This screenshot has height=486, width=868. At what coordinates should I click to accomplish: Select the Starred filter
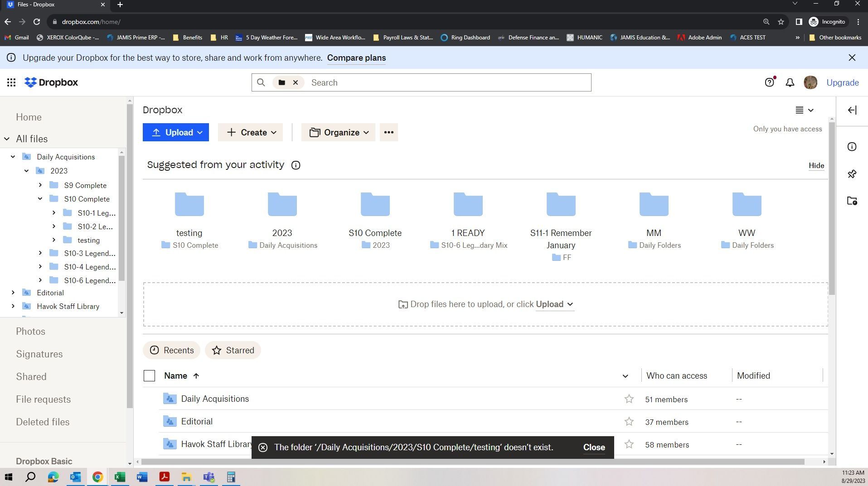point(233,350)
